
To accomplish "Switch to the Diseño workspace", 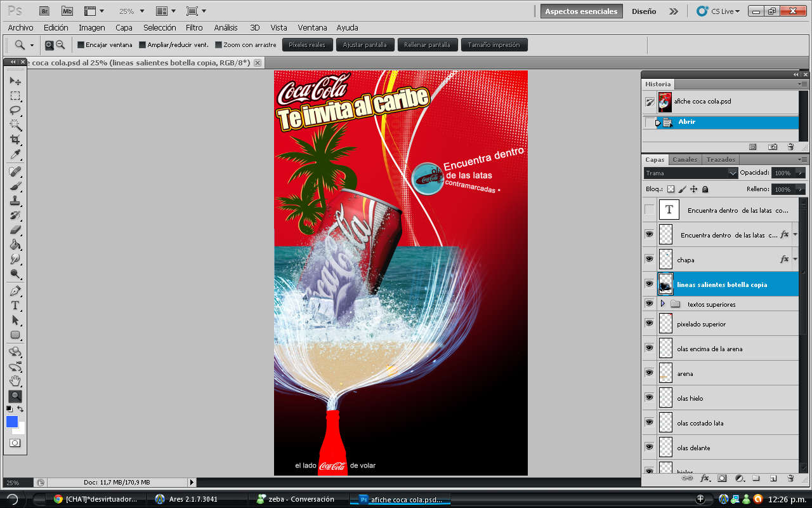I will (644, 11).
